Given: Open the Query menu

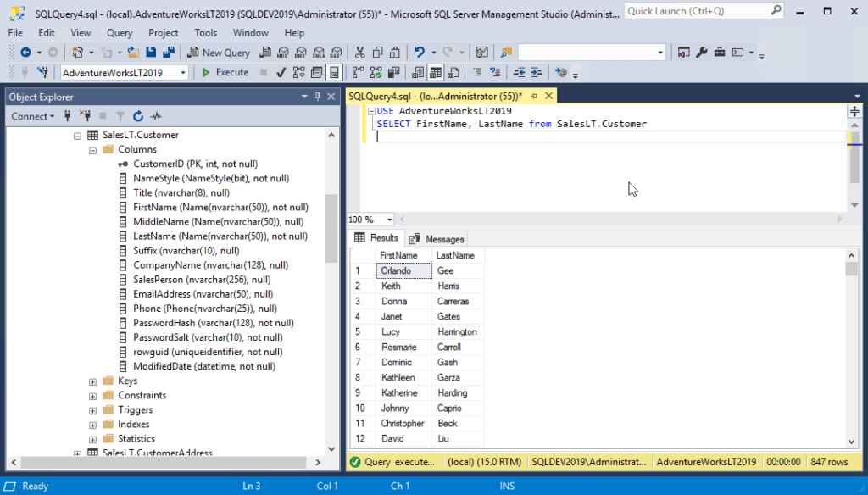Looking at the screenshot, I should coord(120,33).
